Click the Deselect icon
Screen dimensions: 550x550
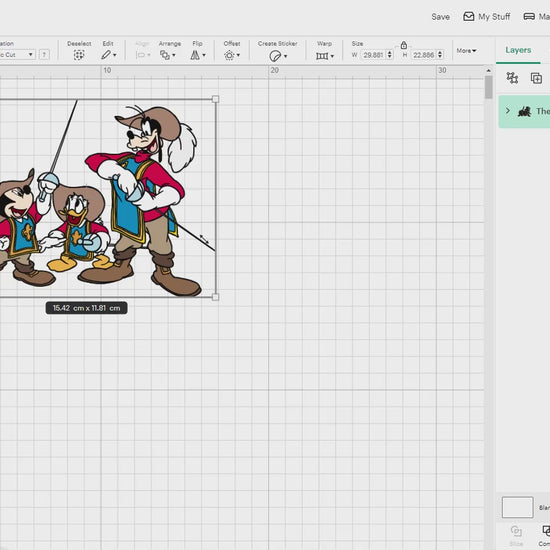click(x=79, y=55)
